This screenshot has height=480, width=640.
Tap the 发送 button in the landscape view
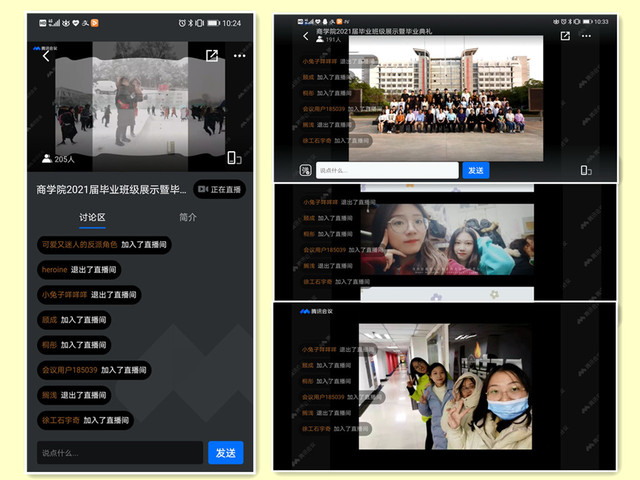[476, 170]
